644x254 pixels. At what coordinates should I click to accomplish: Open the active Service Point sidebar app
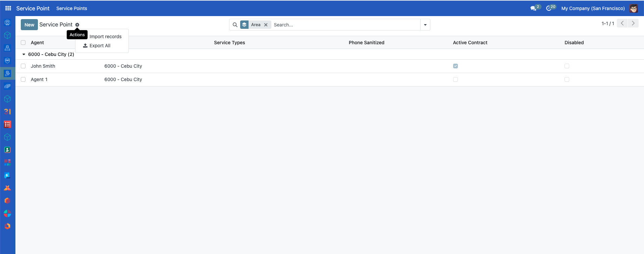[x=7, y=73]
